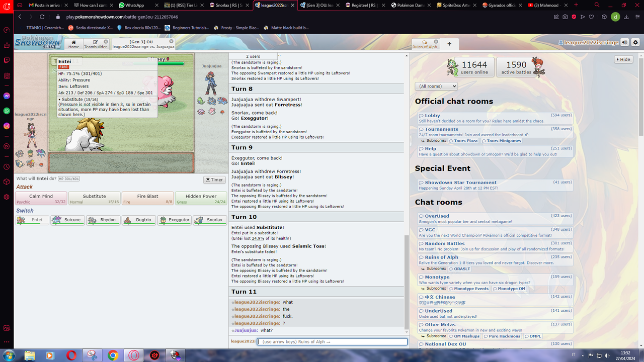Image resolution: width=644 pixels, height=362 pixels.
Task: Join the OverUsed chat room
Action: click(x=496, y=219)
